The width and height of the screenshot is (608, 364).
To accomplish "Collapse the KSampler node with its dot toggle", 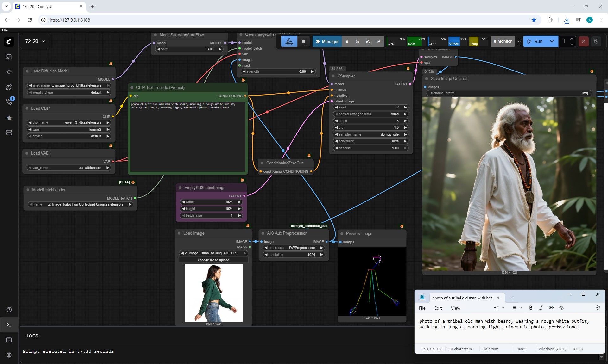I will pos(333,76).
